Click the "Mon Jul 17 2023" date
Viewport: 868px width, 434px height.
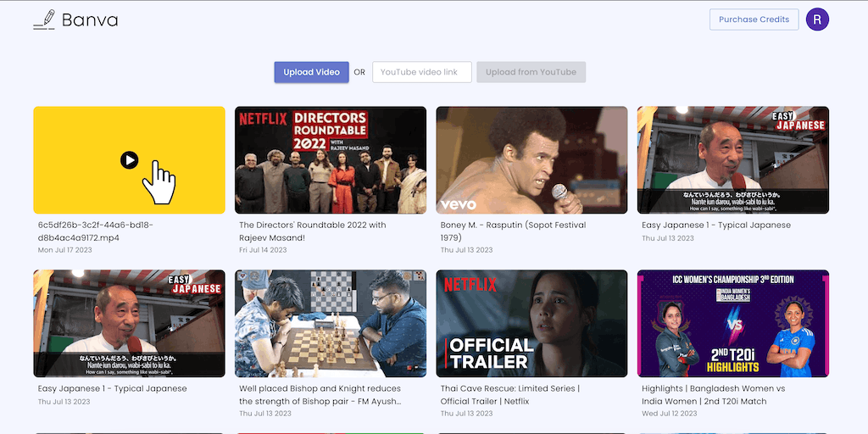pyautogui.click(x=64, y=250)
